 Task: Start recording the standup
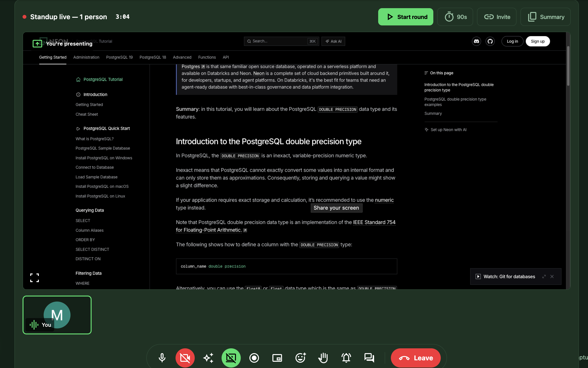pos(254,358)
